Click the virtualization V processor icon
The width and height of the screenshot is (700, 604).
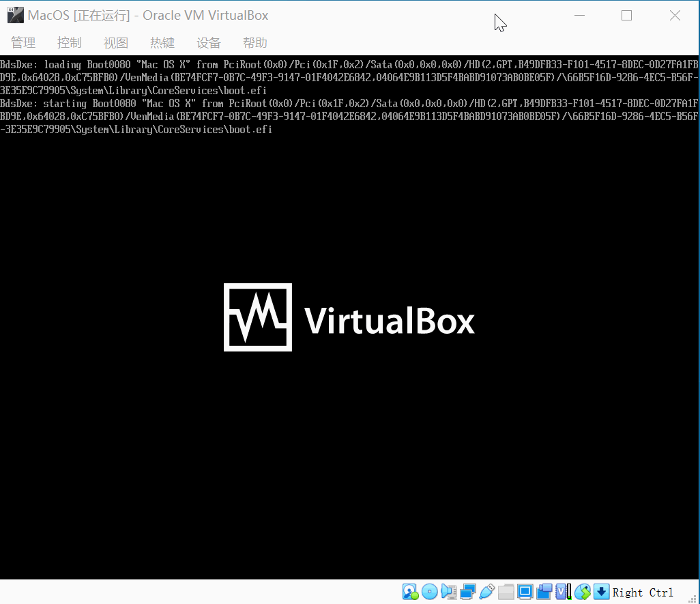pos(564,592)
